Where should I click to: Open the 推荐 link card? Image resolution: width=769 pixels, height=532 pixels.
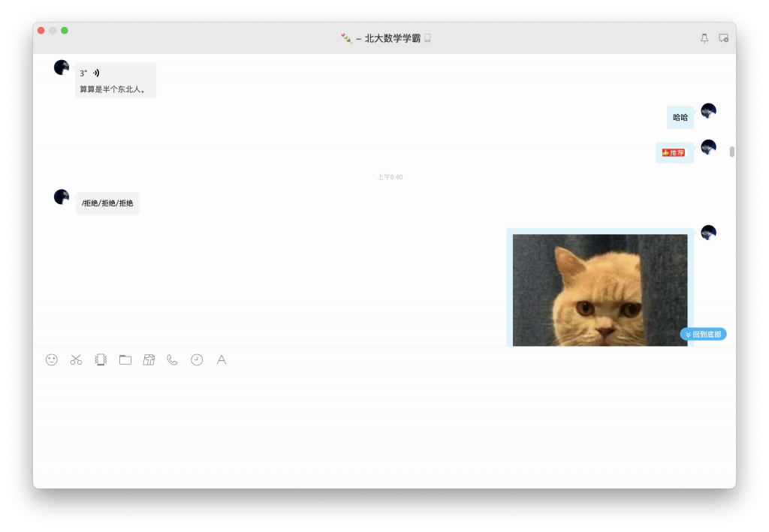[674, 152]
